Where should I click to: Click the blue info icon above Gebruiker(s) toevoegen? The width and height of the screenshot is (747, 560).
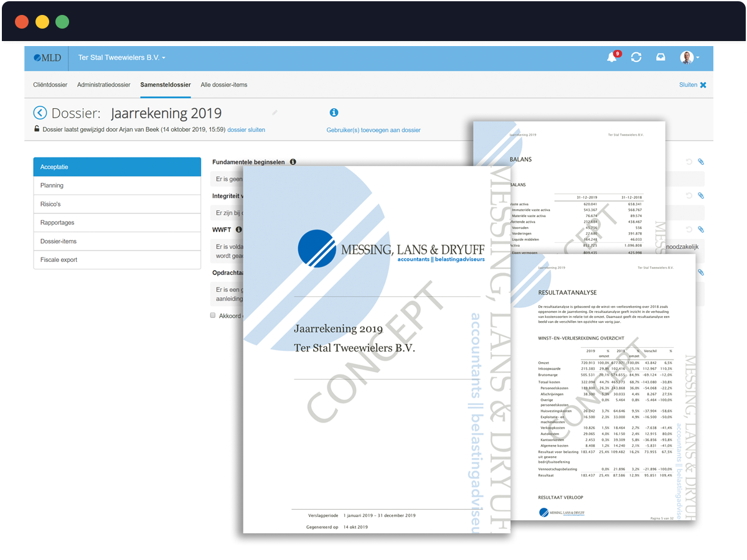[x=334, y=113]
